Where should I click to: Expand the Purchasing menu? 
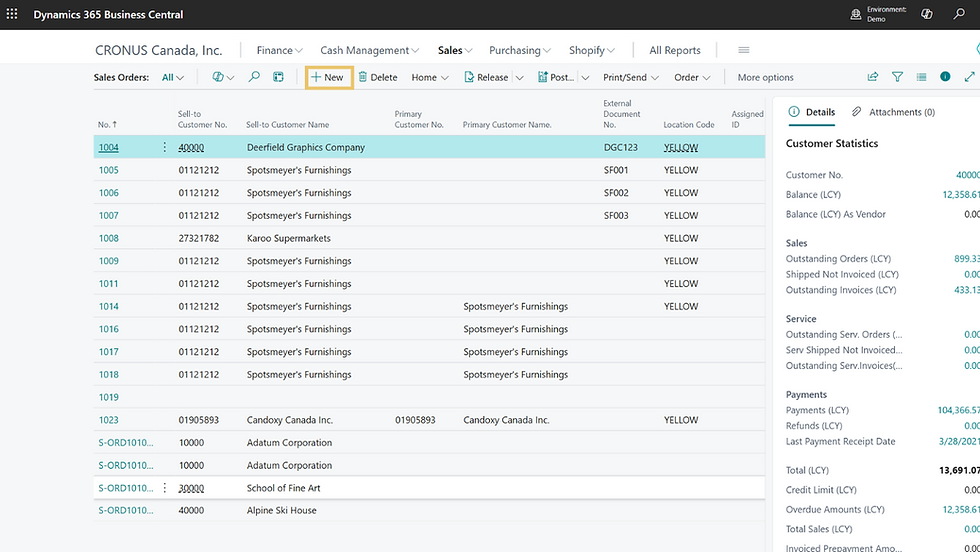(519, 50)
